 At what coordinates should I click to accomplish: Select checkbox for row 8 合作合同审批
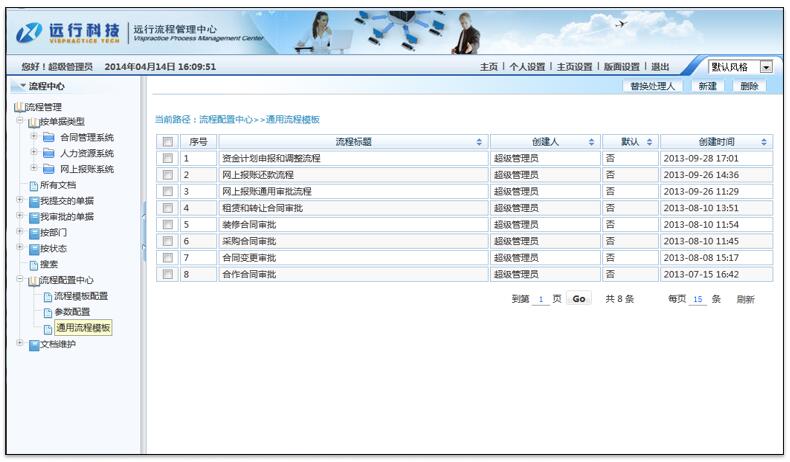coord(168,274)
